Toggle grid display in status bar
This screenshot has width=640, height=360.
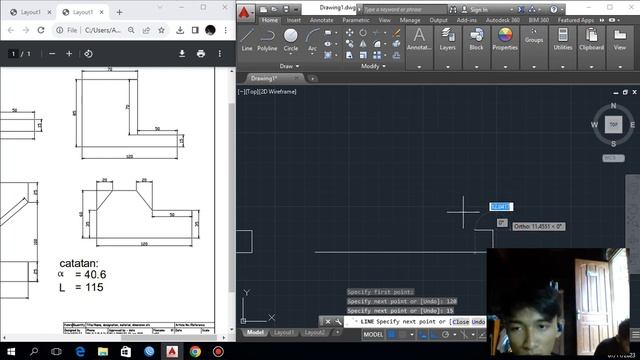click(x=392, y=334)
